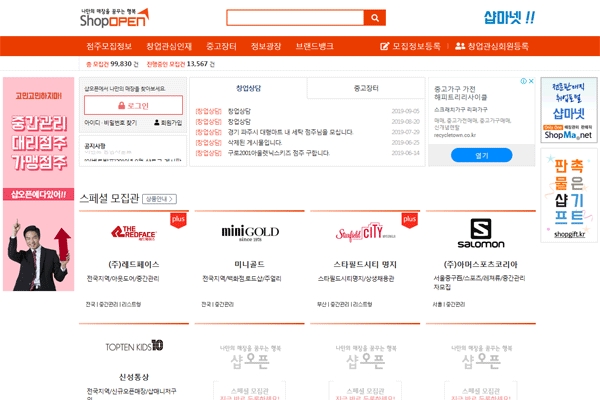Open the ShopOPEN logo home link
The image size is (600, 400).
pos(114,18)
